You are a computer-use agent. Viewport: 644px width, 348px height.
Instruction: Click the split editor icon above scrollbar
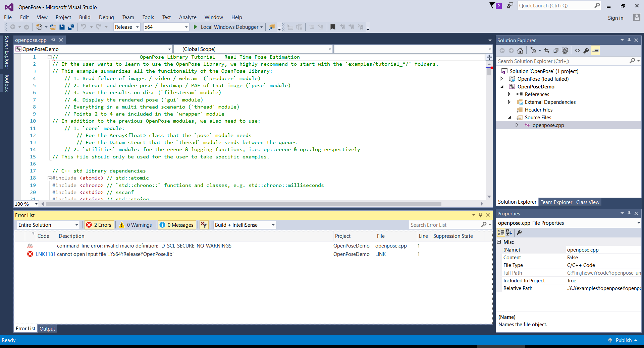pos(489,57)
